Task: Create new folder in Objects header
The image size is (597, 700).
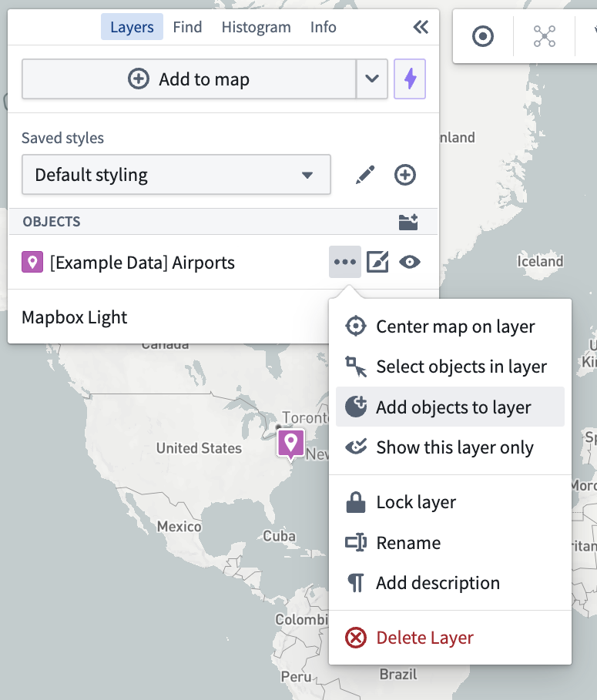Action: click(x=408, y=222)
